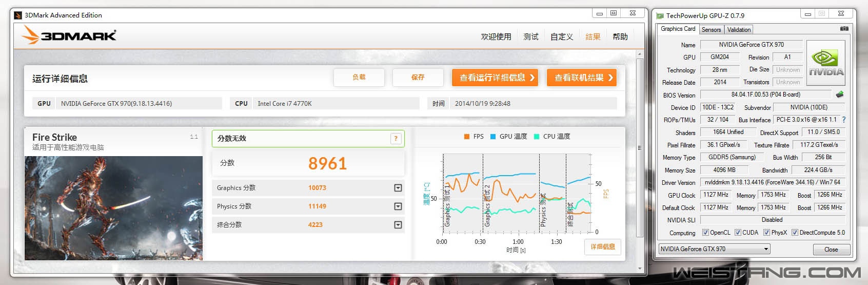This screenshot has width=868, height=285.
Task: Click the NVIDIA logo in GPU-Z
Action: click(826, 63)
